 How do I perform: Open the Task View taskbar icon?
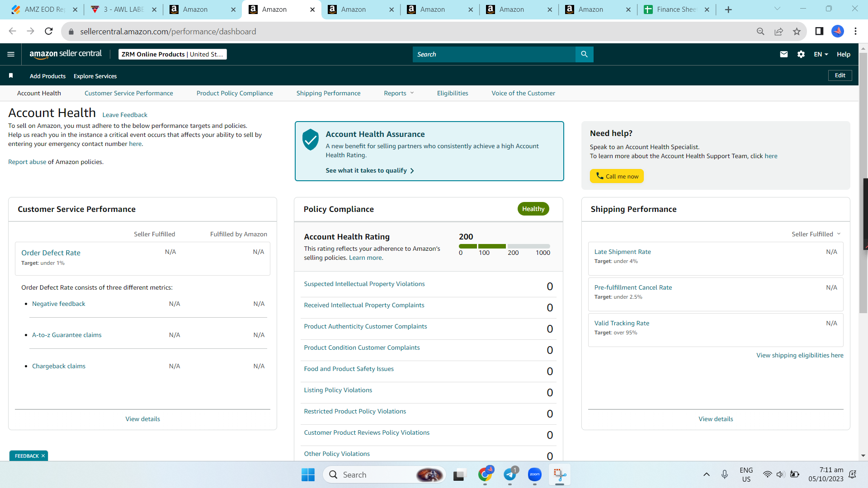[x=459, y=475]
